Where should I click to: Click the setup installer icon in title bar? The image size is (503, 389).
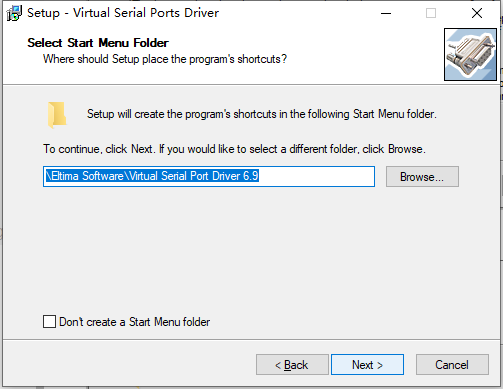14,13
